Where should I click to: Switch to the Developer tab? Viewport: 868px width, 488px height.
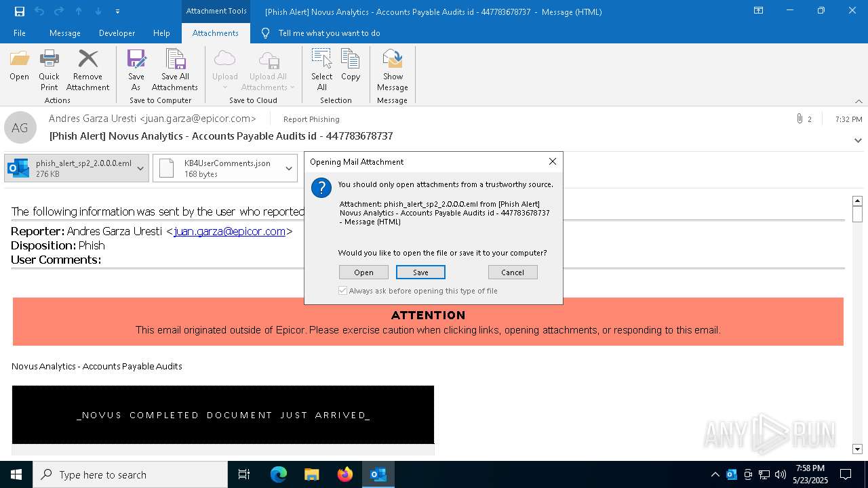(x=117, y=33)
